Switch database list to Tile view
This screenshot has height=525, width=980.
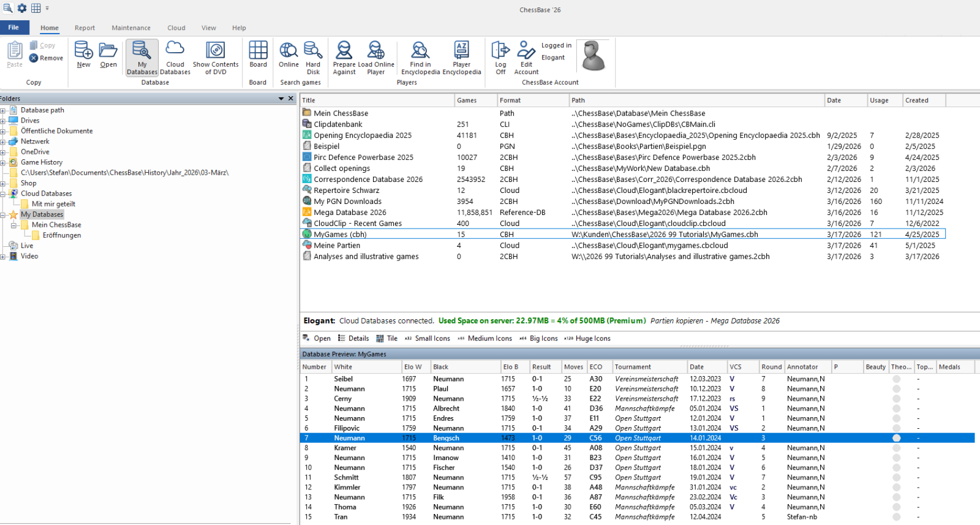[x=387, y=338]
